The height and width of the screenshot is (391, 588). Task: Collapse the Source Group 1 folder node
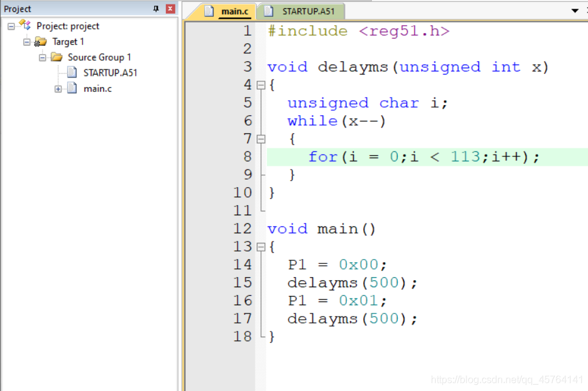pyautogui.click(x=43, y=58)
